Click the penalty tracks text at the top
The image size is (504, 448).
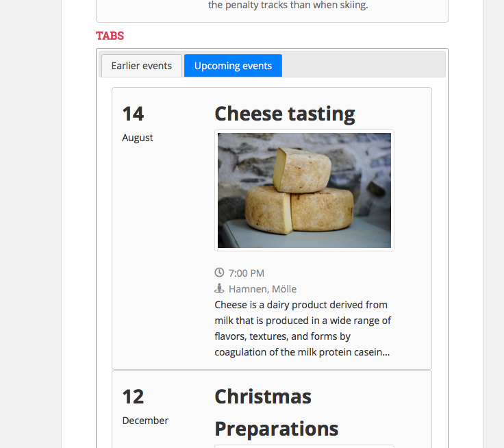(x=288, y=5)
